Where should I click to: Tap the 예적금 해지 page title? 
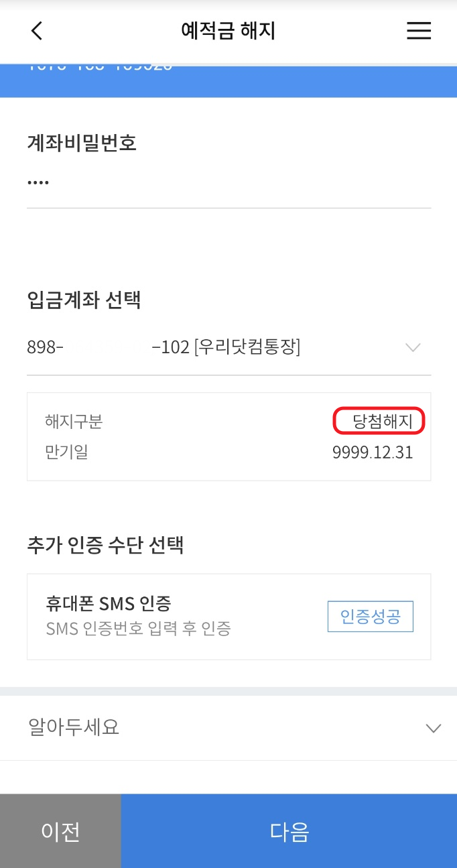pos(228,31)
